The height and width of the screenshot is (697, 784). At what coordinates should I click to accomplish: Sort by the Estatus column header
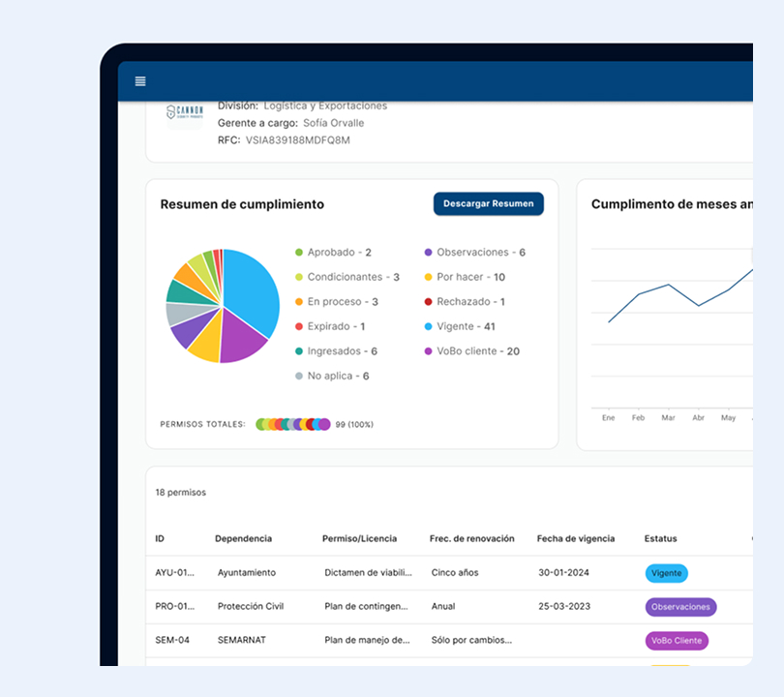point(660,538)
